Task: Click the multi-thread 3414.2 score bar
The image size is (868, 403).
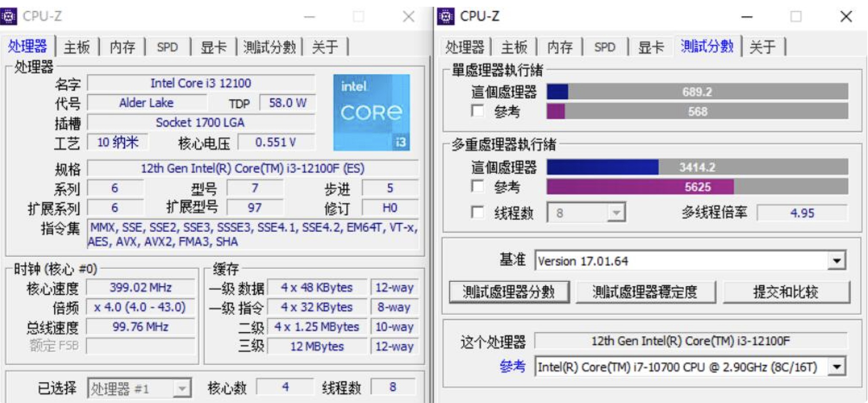Action: point(697,167)
